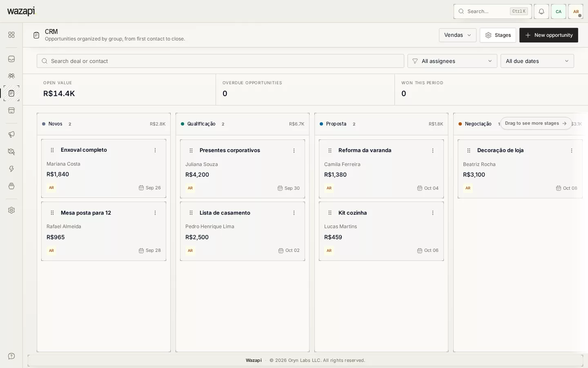The image size is (588, 368).
Task: Click the drag handle on Presentes corporativos
Action: click(191, 150)
